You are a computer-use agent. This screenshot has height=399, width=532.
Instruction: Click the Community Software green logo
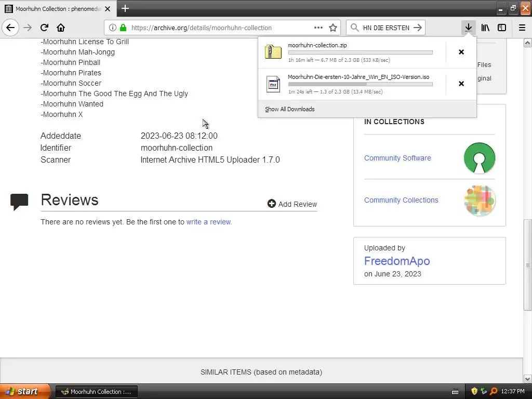coord(480,158)
